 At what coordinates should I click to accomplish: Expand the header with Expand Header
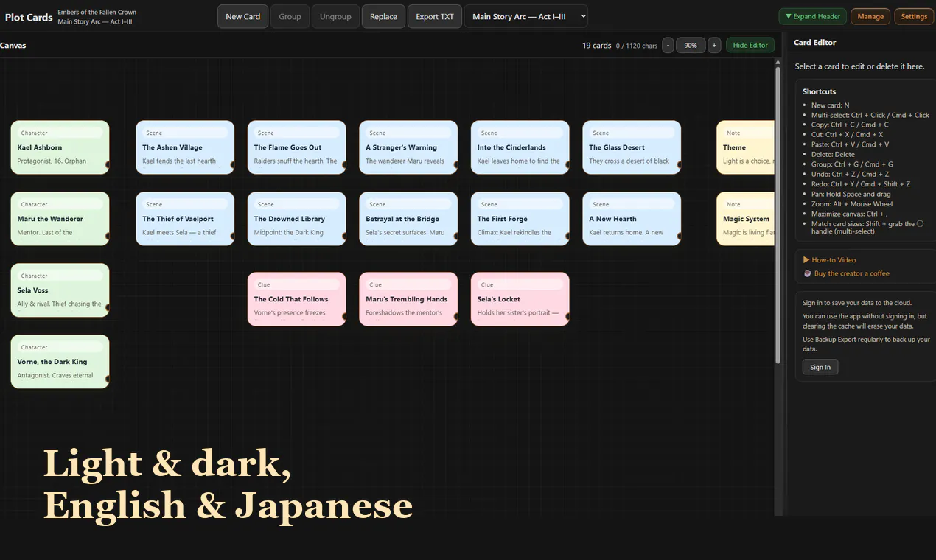pos(813,16)
